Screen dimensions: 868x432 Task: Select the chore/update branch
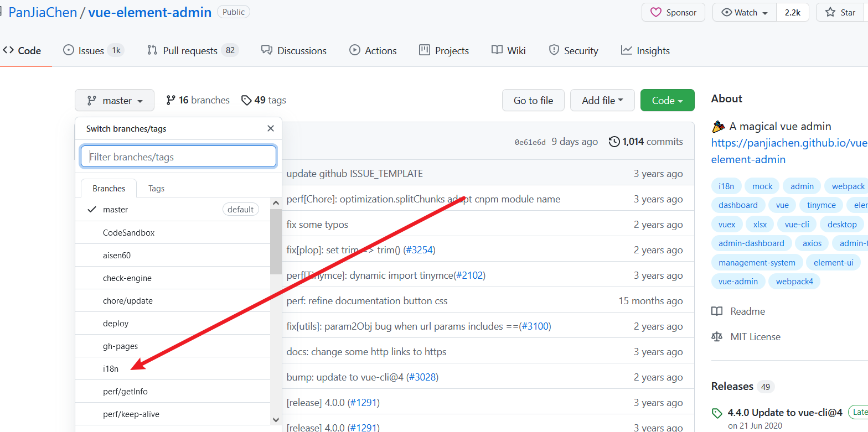[172, 301]
